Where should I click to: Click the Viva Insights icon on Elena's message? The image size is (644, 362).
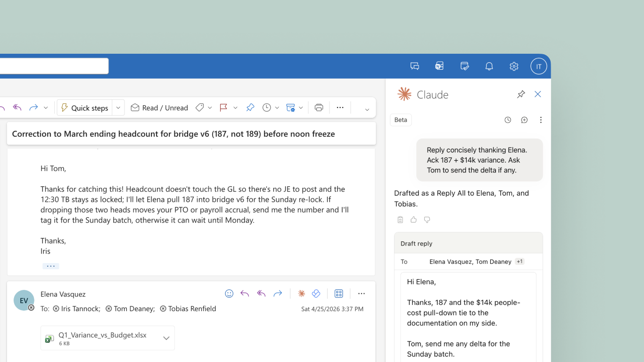(x=316, y=294)
